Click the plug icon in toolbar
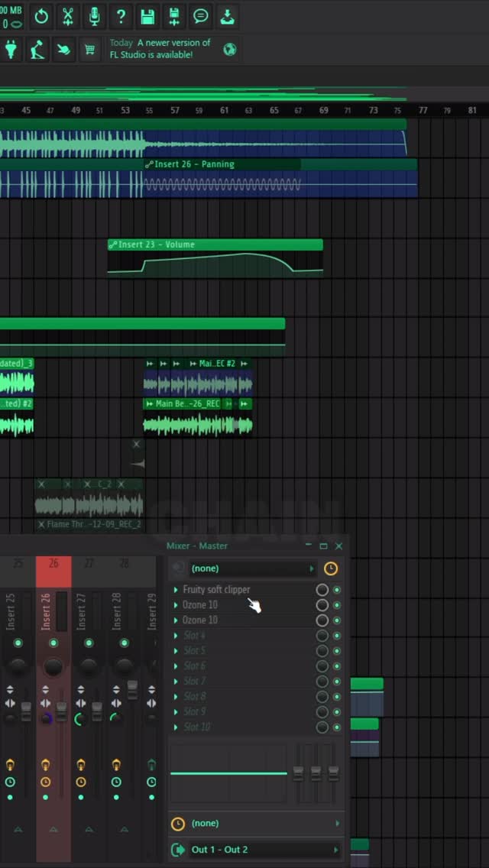Viewport: 489px width, 868px height. pyautogui.click(x=11, y=50)
